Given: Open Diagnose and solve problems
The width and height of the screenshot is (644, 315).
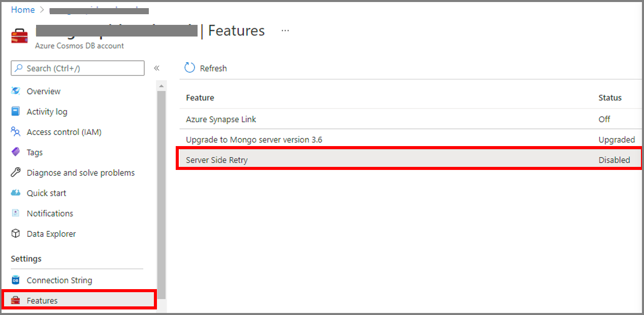Looking at the screenshot, I should click(x=81, y=172).
